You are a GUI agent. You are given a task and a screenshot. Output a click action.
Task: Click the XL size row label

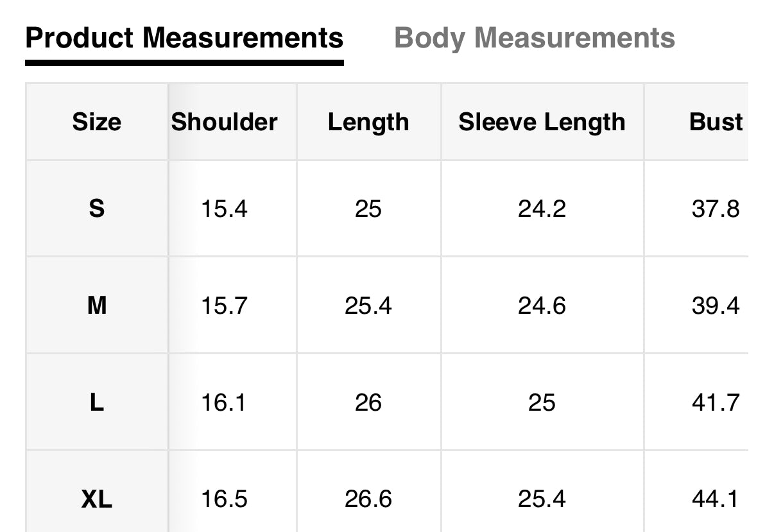(96, 499)
